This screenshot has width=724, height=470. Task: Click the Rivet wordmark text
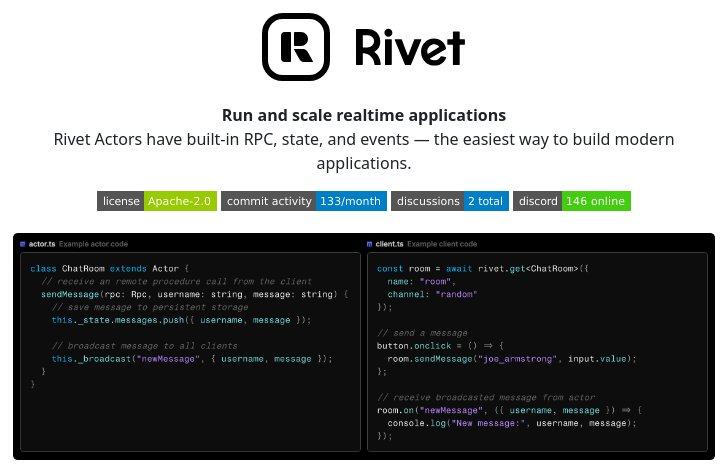coord(410,47)
